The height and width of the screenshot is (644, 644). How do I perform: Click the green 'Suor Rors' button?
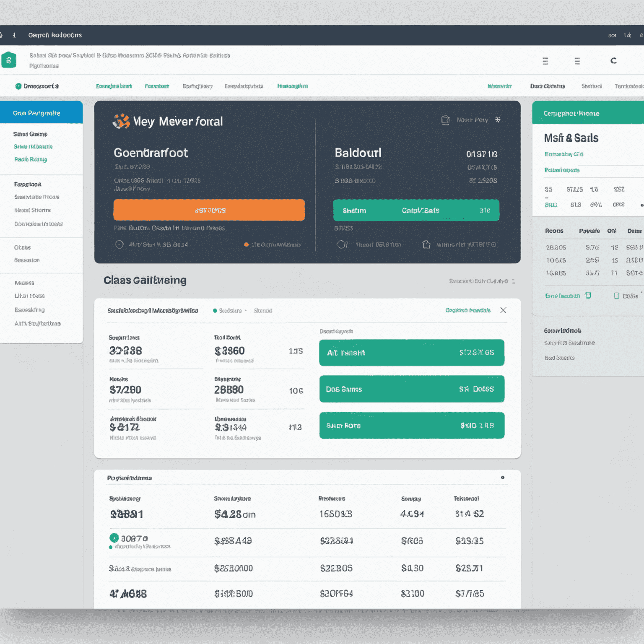pos(412,426)
